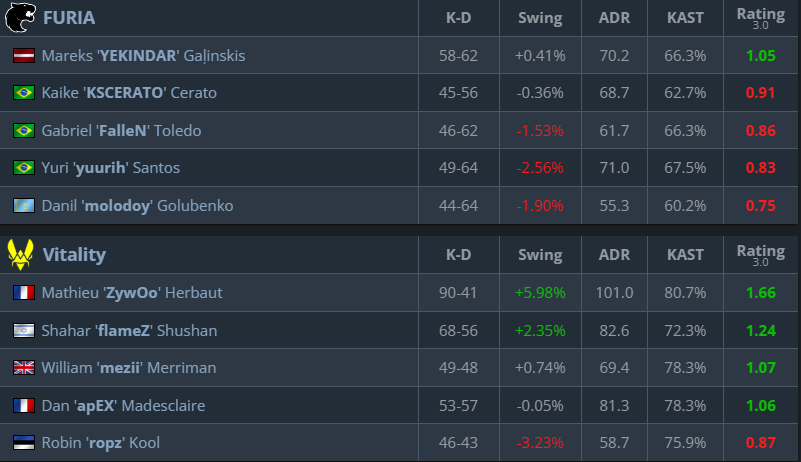Click the Kazakhstan flag beside molodoy
This screenshot has width=801, height=462.
click(24, 206)
